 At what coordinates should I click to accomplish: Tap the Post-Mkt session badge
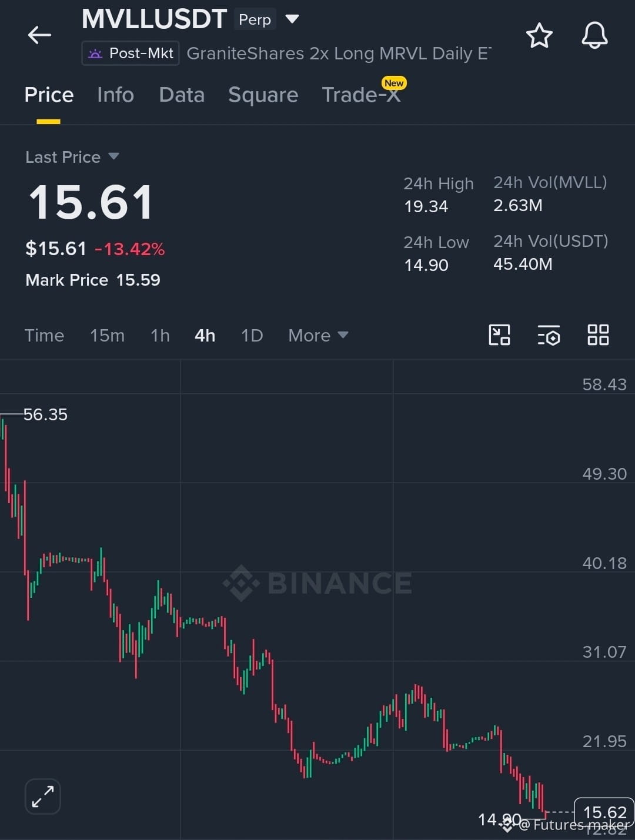(131, 53)
